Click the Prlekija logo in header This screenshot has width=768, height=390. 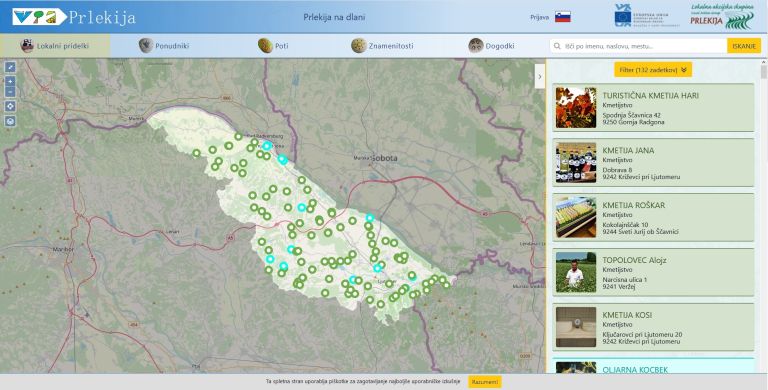pyautogui.click(x=74, y=17)
